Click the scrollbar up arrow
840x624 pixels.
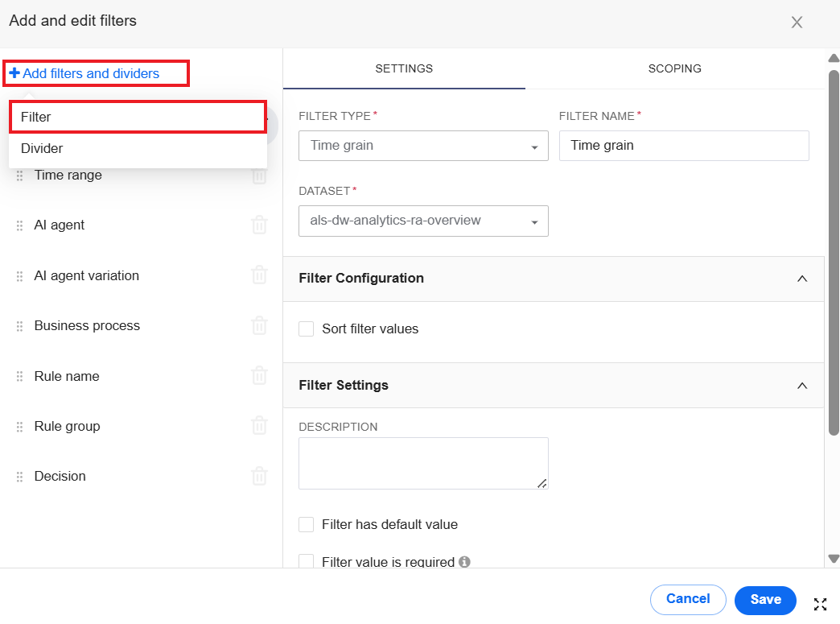[834, 58]
